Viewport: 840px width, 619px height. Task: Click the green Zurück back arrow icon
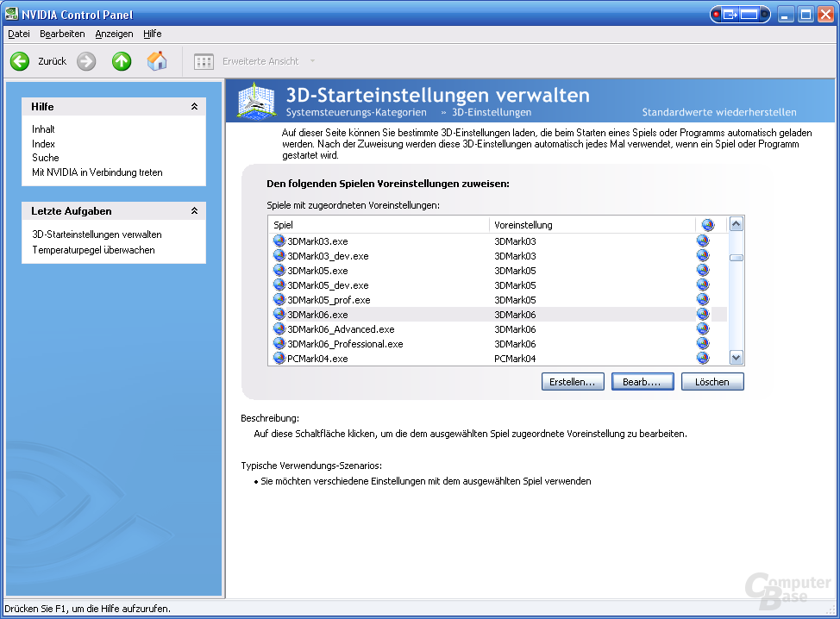pyautogui.click(x=20, y=61)
